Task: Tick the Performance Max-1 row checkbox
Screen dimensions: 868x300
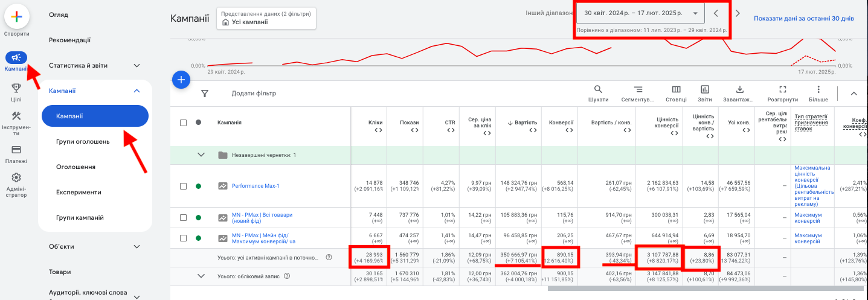Action: point(183,186)
